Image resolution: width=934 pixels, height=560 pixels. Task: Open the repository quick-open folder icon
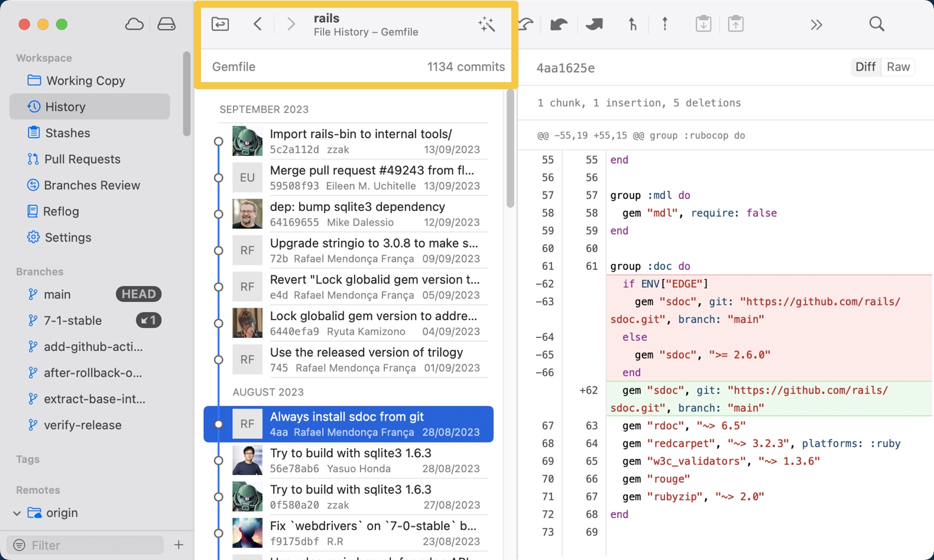[220, 24]
